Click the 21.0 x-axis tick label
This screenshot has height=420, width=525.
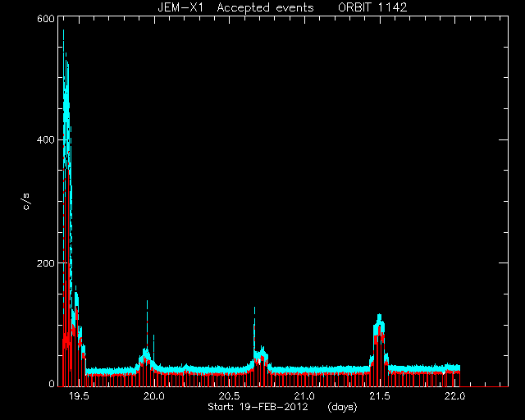pyautogui.click(x=304, y=396)
